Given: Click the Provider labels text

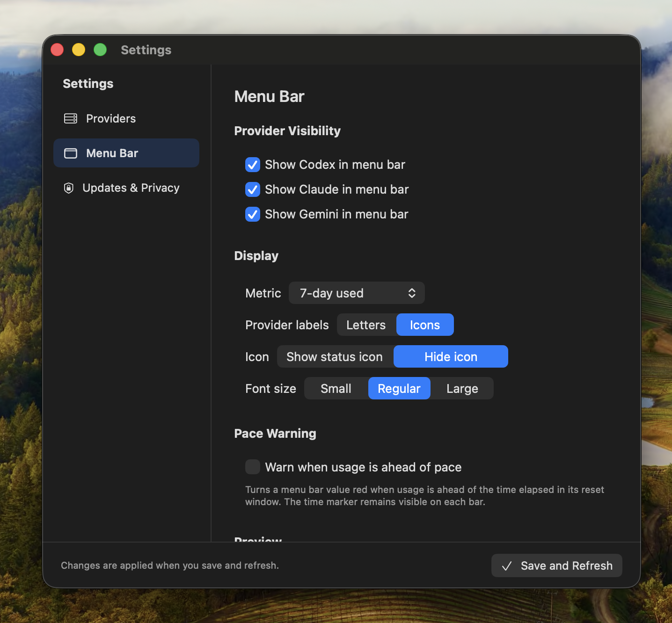Looking at the screenshot, I should click(x=287, y=325).
